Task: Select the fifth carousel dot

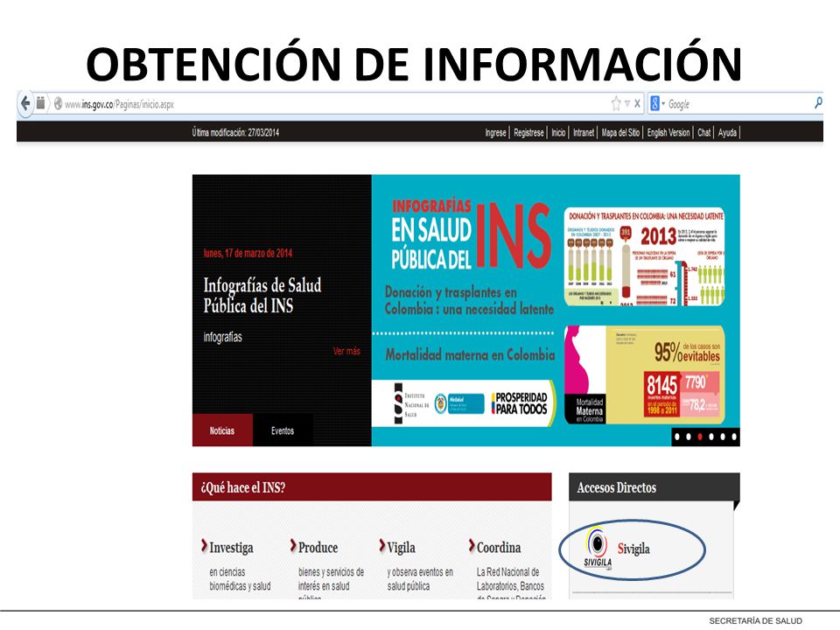Action: pos(723,437)
